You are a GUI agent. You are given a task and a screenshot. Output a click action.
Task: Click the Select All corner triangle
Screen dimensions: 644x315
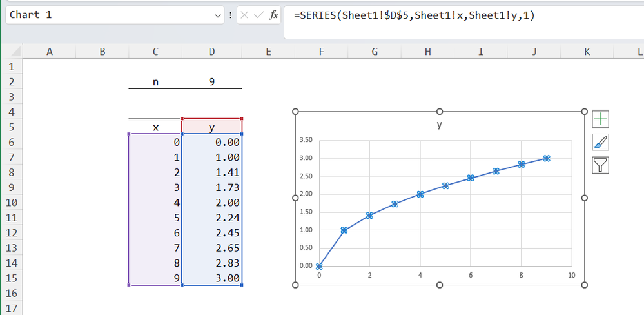point(15,52)
